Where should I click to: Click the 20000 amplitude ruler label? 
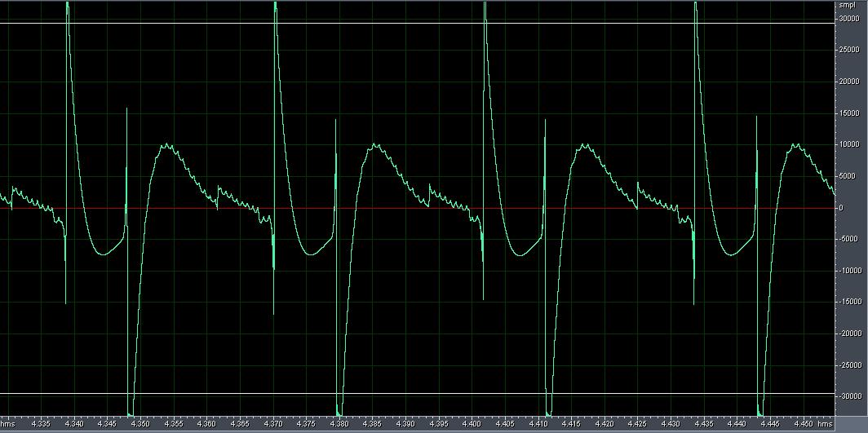(849, 82)
